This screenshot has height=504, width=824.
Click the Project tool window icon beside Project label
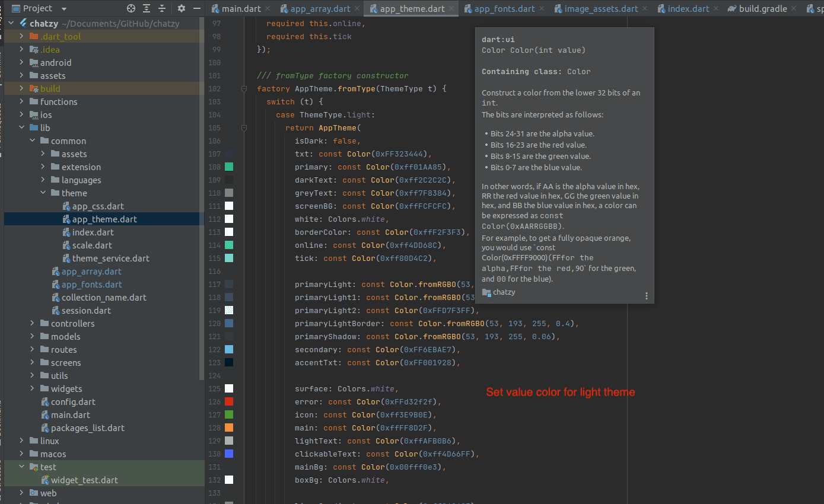[16, 8]
